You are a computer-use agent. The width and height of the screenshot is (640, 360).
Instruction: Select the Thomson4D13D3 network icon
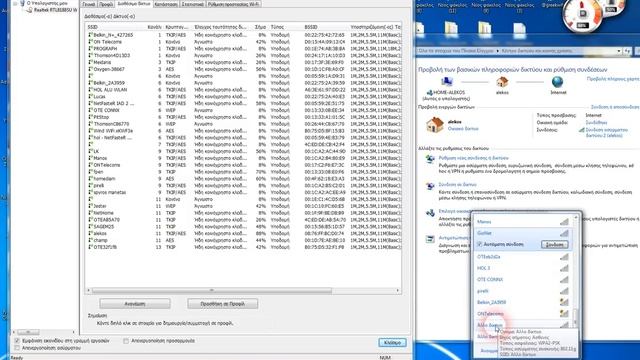pyautogui.click(x=90, y=56)
